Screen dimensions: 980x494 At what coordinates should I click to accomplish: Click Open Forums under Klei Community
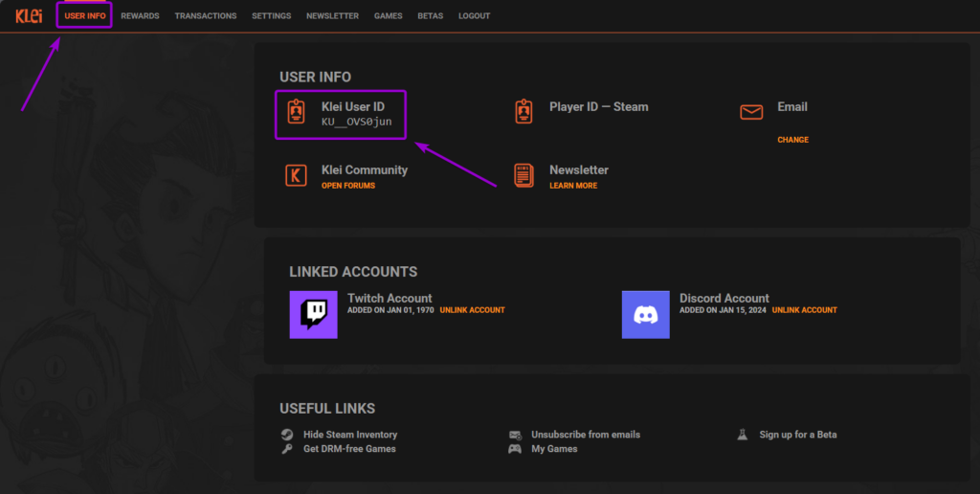click(348, 186)
